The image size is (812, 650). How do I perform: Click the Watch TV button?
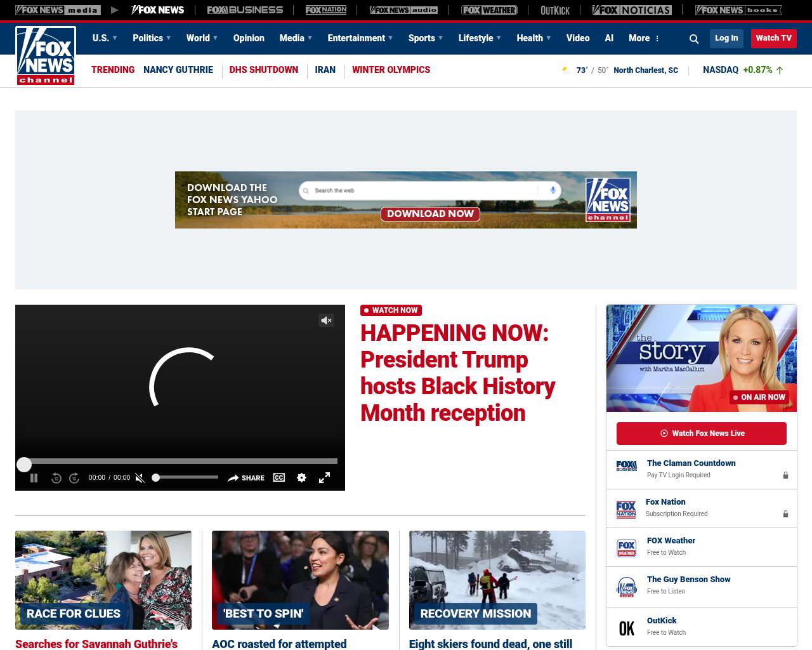click(774, 38)
